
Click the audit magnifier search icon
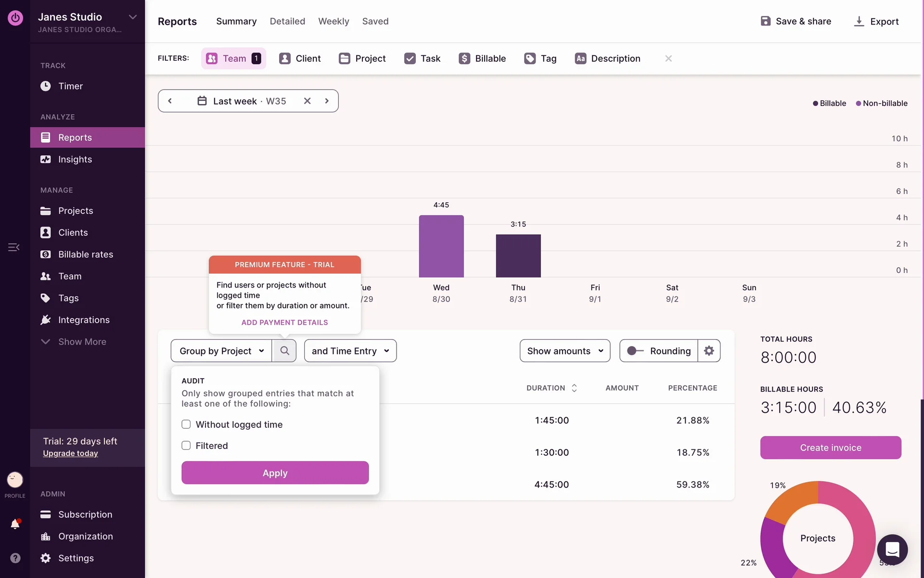coord(284,351)
